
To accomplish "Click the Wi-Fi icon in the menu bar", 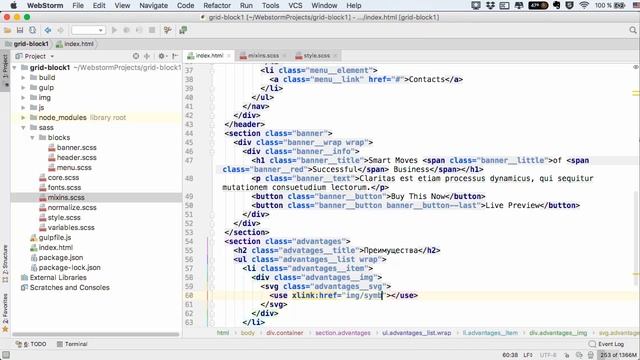I will point(584,5).
